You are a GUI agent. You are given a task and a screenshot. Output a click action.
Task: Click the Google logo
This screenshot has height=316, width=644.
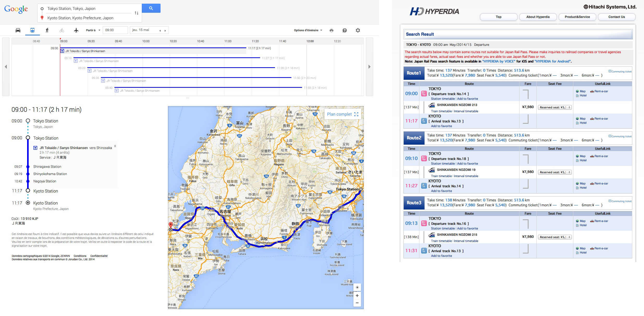coord(16,9)
